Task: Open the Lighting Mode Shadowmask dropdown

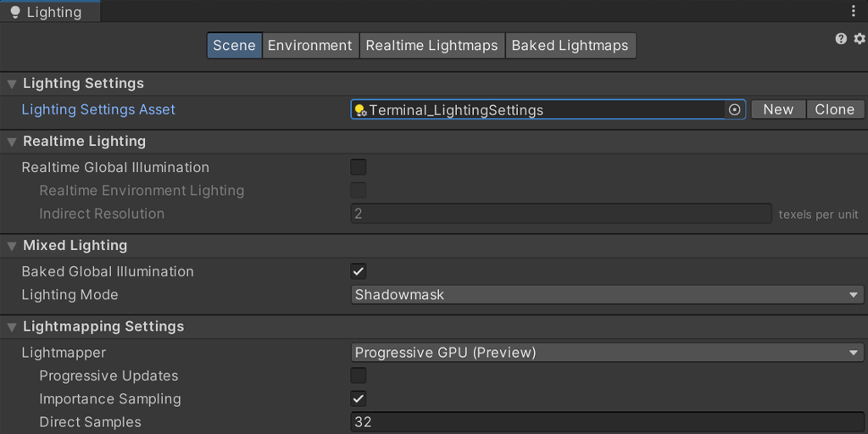Action: [607, 295]
